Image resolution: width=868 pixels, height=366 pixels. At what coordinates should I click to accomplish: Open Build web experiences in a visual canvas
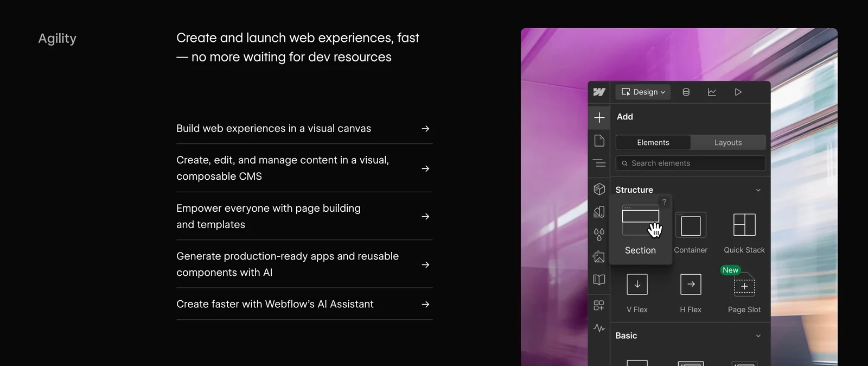point(304,129)
